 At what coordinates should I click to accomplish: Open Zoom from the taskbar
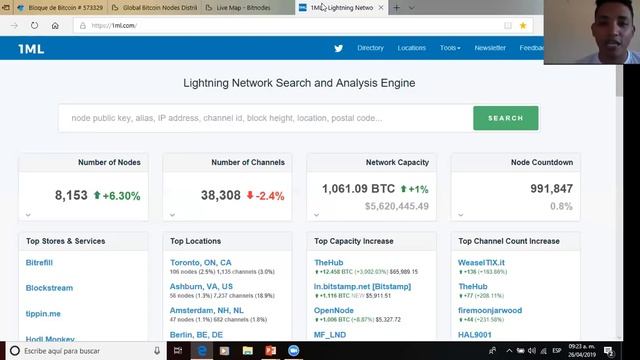pos(293,351)
